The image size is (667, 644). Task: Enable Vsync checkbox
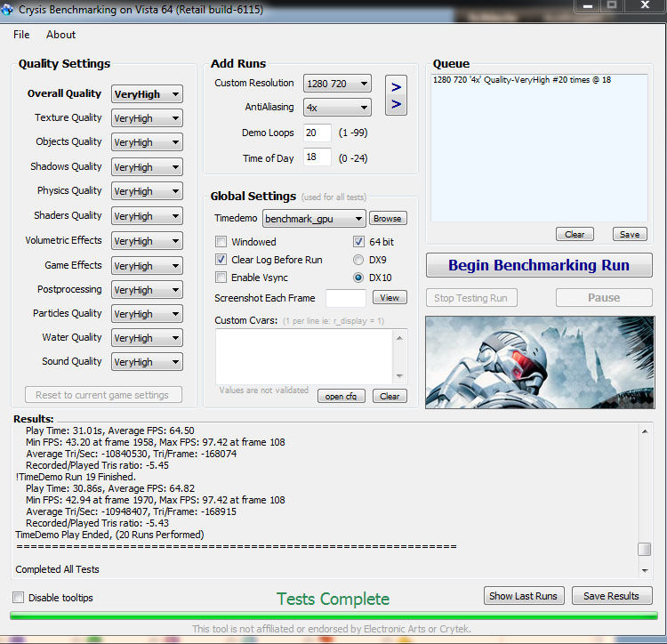[221, 278]
